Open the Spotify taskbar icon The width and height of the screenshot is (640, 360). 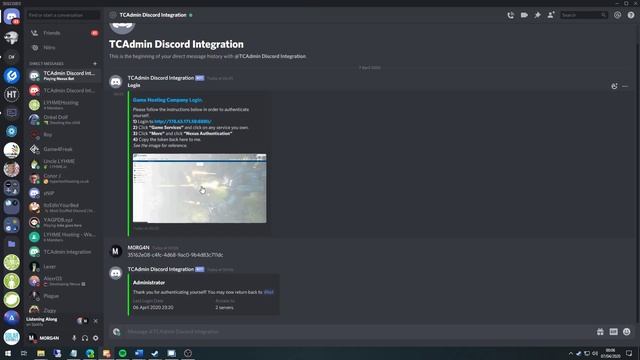click(122, 353)
